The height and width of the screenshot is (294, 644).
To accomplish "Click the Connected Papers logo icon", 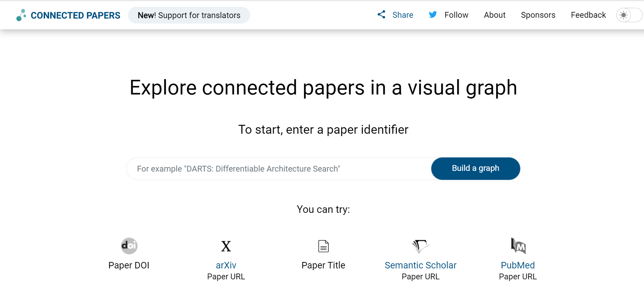I will point(21,15).
